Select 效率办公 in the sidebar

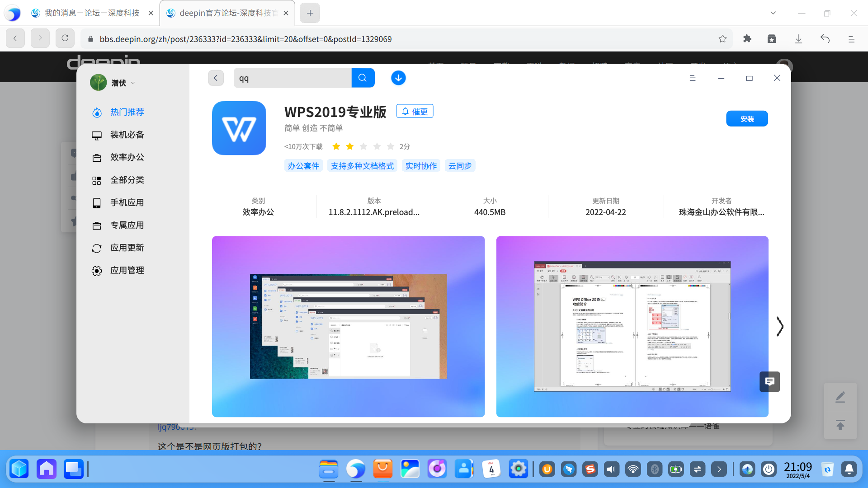coord(127,157)
